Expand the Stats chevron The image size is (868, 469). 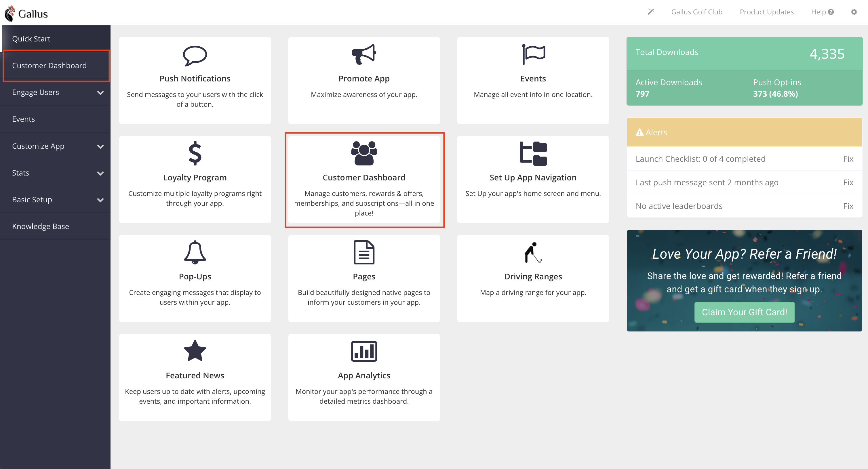pyautogui.click(x=100, y=173)
